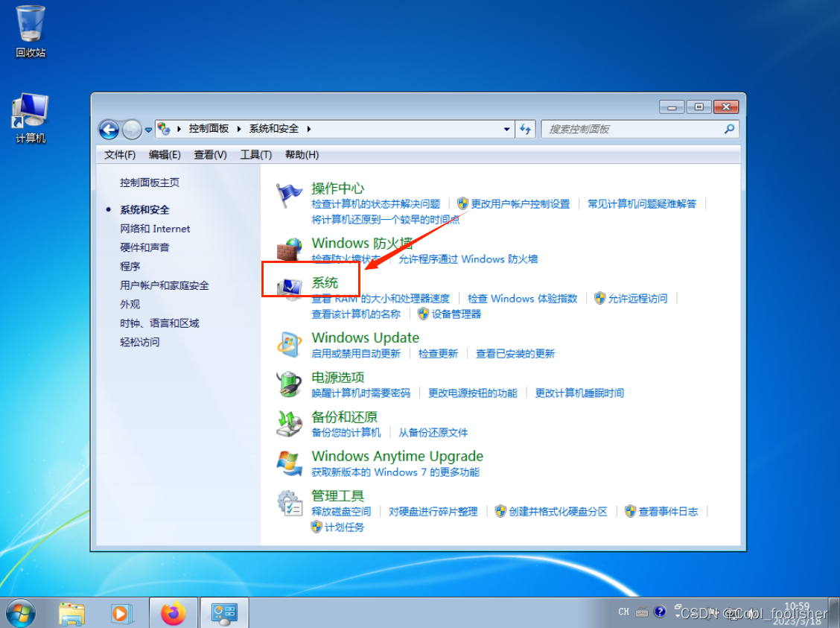The image size is (840, 628).
Task: Click the on-screen keyboard tray icon
Action: [x=642, y=612]
